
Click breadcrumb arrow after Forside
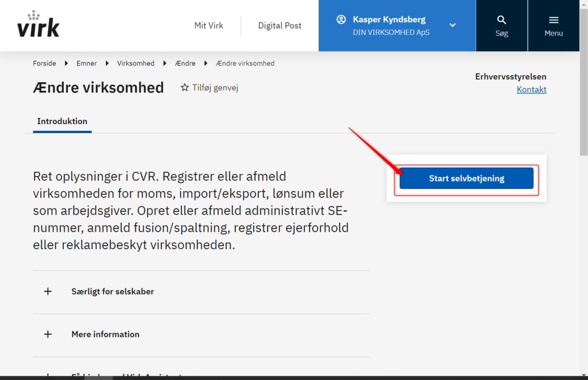point(66,63)
